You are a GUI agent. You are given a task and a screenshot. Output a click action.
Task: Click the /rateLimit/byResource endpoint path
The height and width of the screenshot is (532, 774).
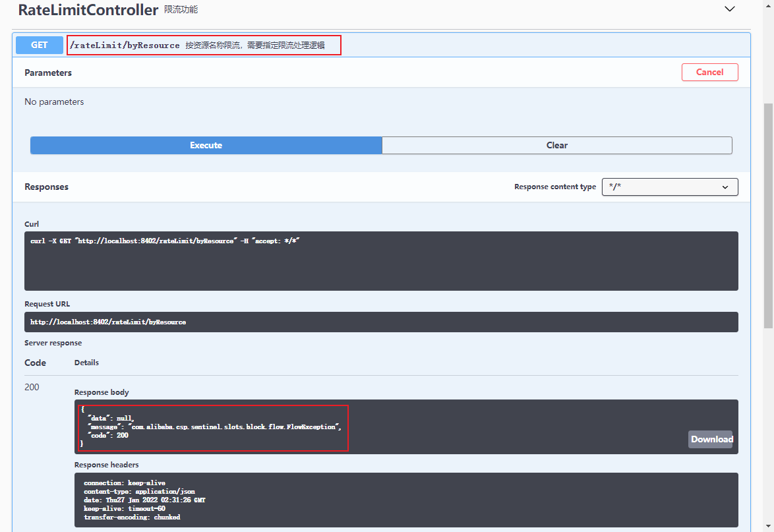point(125,45)
